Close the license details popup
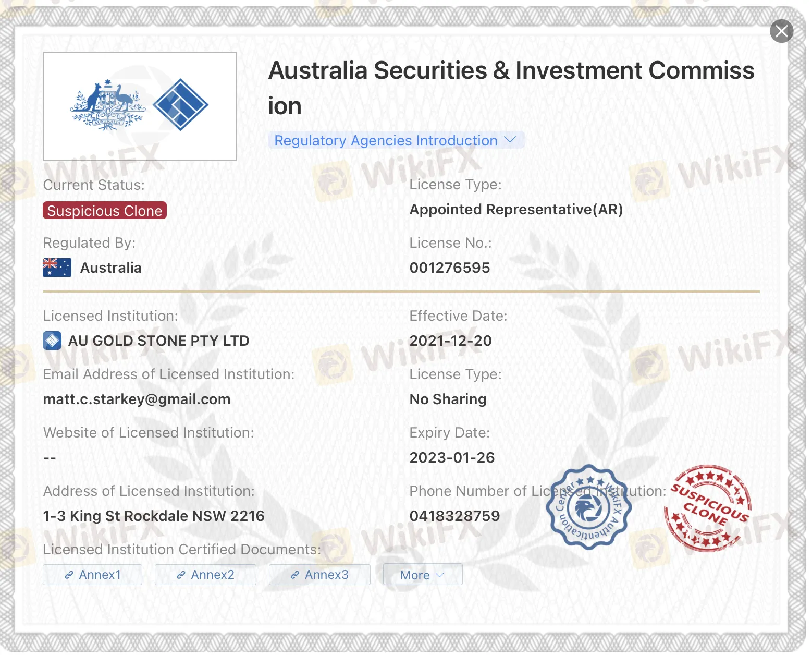The image size is (812, 655). [781, 31]
